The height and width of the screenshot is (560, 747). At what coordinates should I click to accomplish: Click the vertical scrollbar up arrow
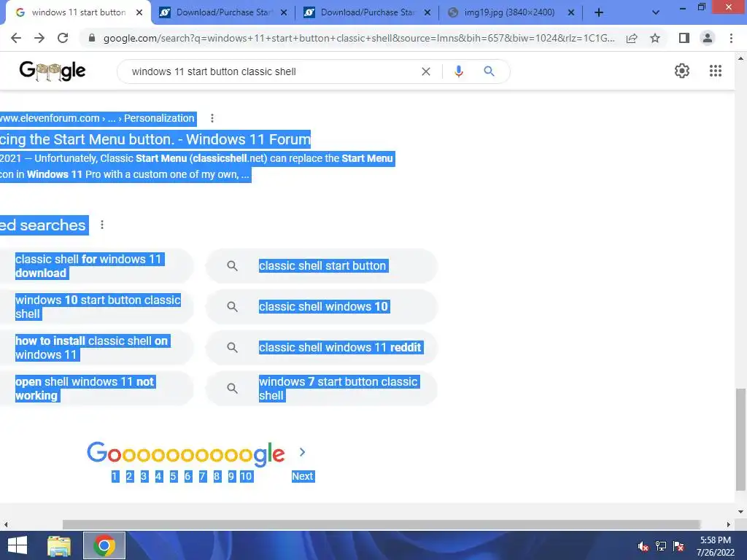click(x=740, y=58)
